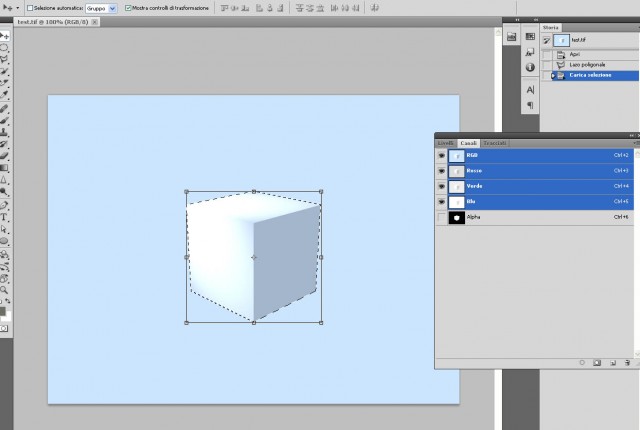Select the Move tool in the toolbox

[x=4, y=36]
